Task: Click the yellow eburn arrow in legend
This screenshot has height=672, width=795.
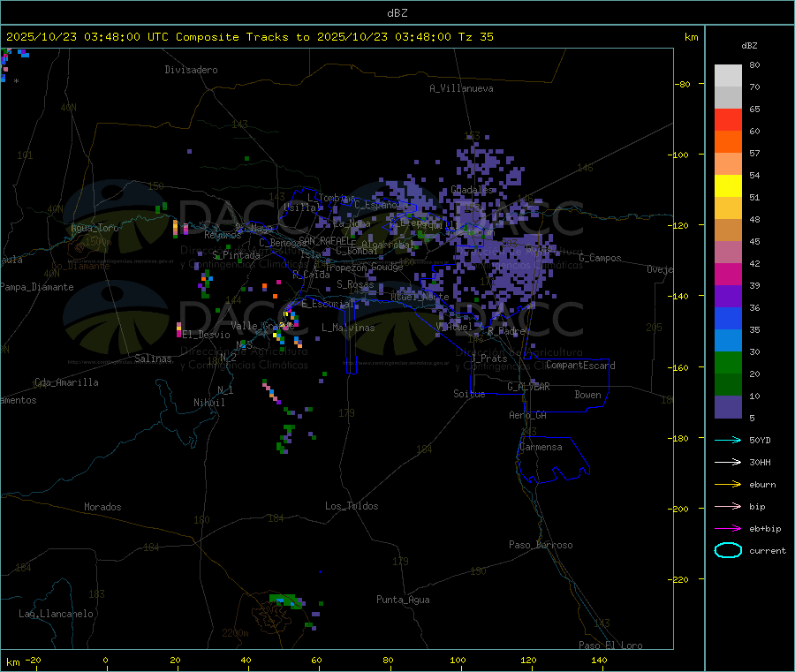Action: 728,485
